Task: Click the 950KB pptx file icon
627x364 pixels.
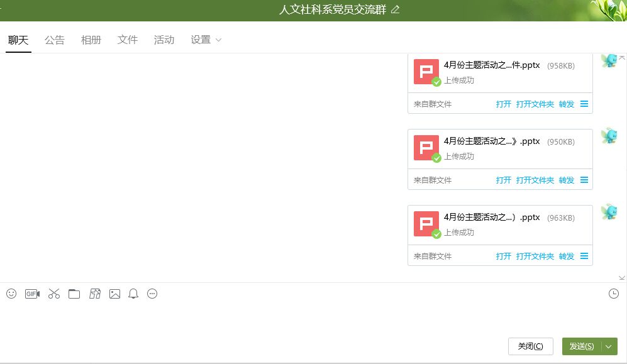Action: click(426, 148)
